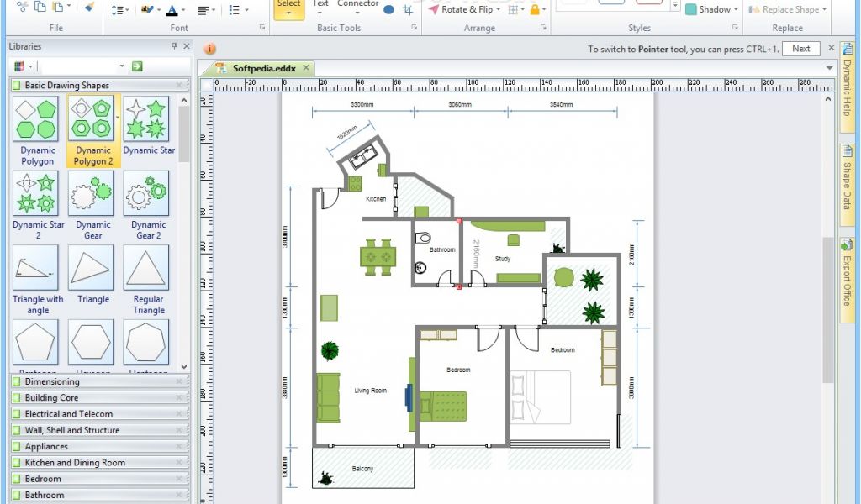Pin the Libraries panel

click(x=174, y=46)
